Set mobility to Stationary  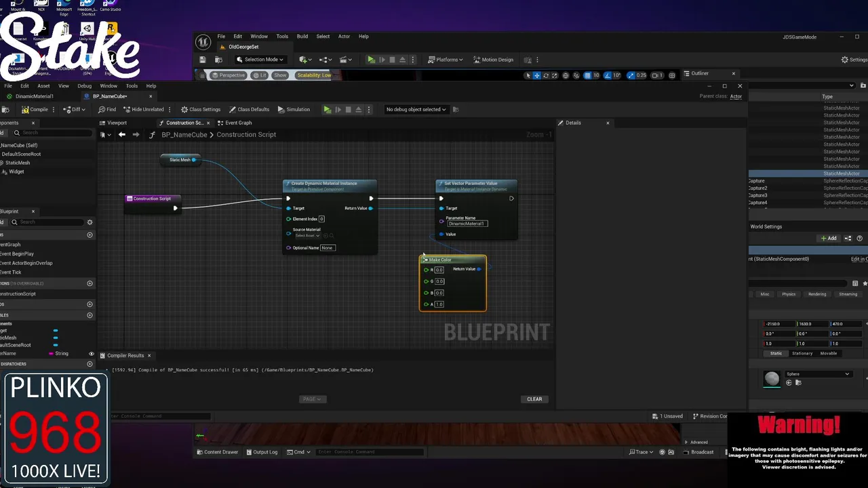[802, 353]
